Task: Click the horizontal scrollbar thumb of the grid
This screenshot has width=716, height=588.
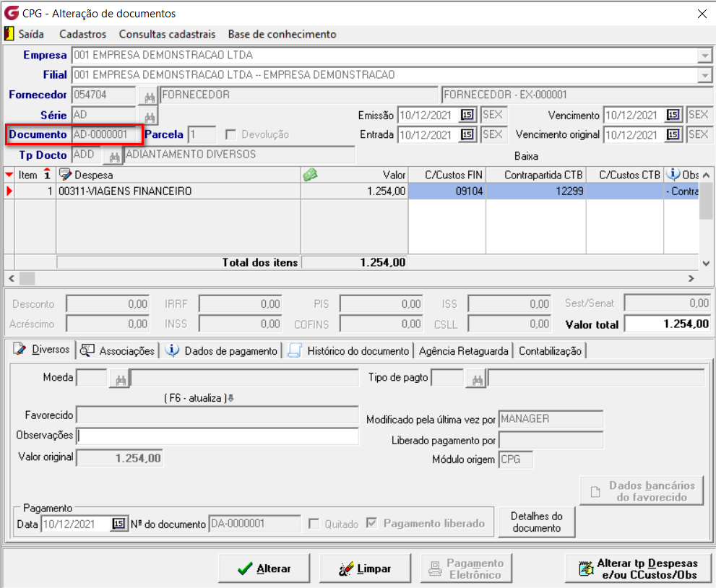Action: 27,278
